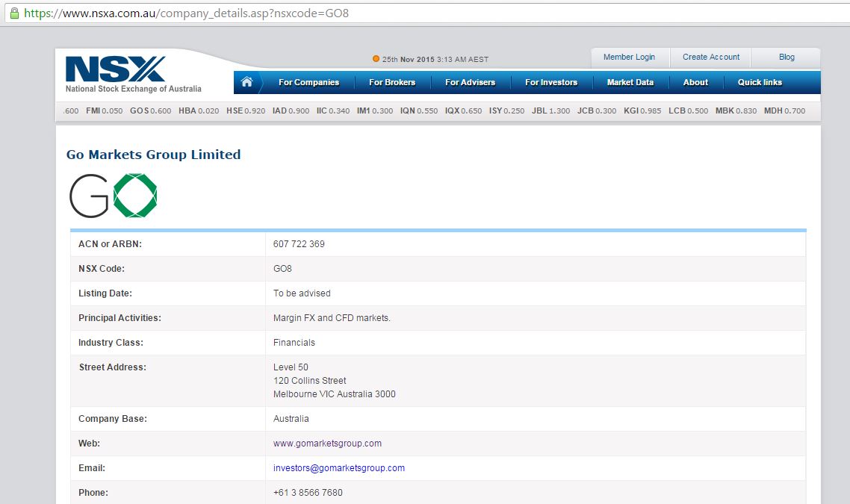Screen dimensions: 850x504
Task: Open the Blog tab
Action: tap(787, 57)
